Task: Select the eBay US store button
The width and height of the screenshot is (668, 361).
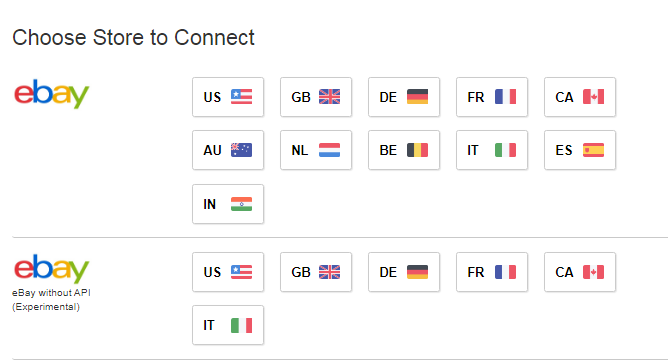Action: click(228, 97)
